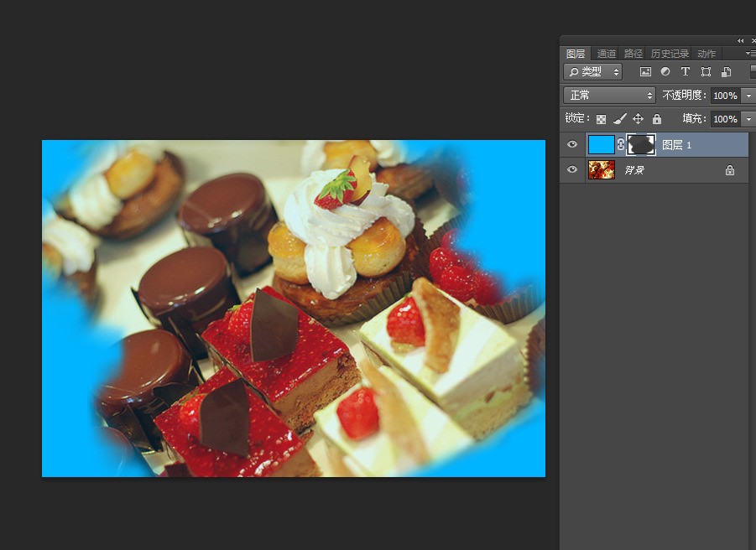Switch to the 路径 tab
Viewport: 756px width, 550px height.
pyautogui.click(x=633, y=54)
